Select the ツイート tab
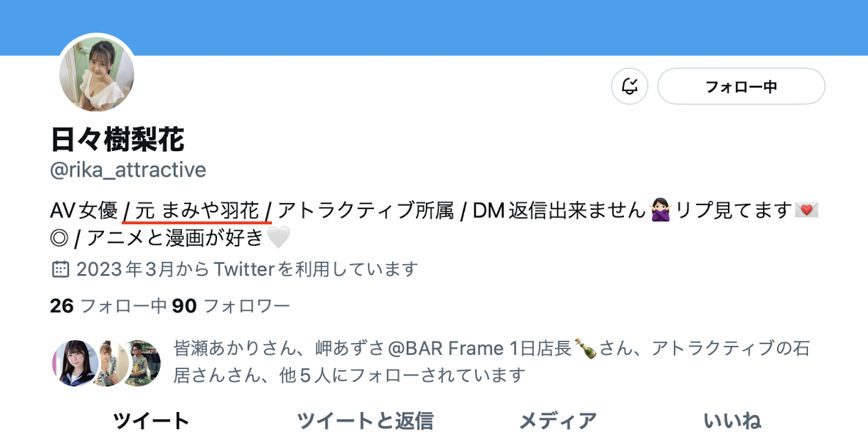 click(x=151, y=421)
